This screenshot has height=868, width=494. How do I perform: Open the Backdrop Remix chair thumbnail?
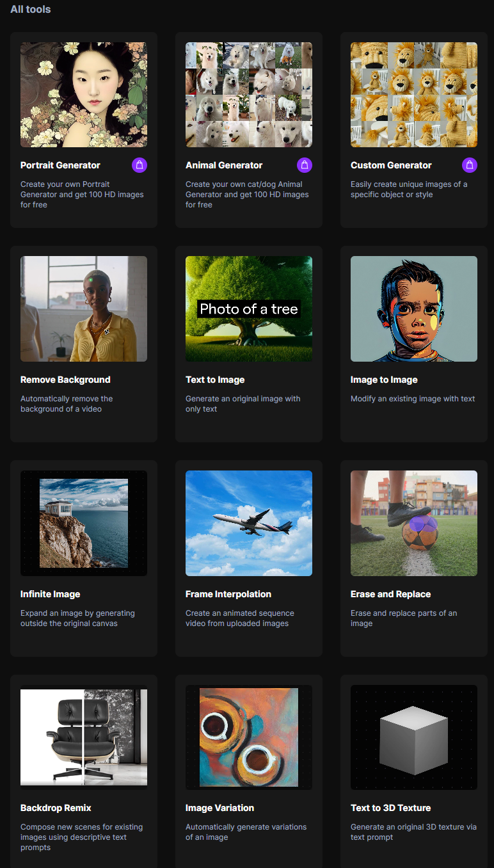[x=84, y=737]
